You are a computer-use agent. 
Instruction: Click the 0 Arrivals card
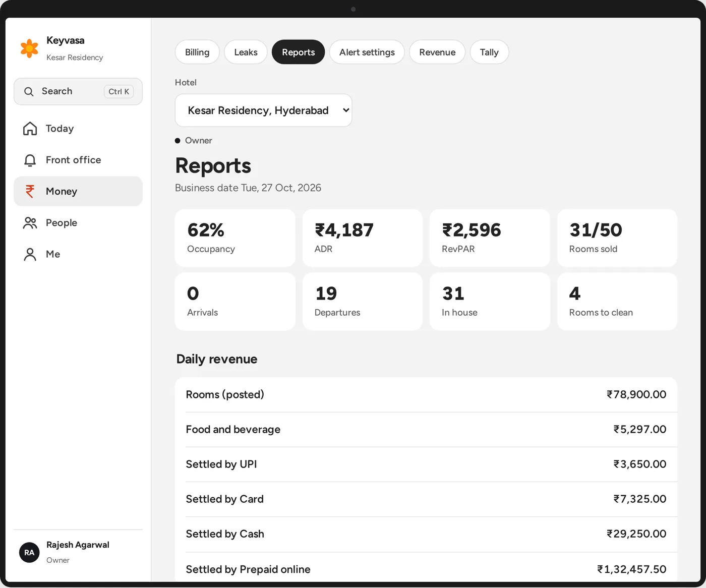[235, 302]
